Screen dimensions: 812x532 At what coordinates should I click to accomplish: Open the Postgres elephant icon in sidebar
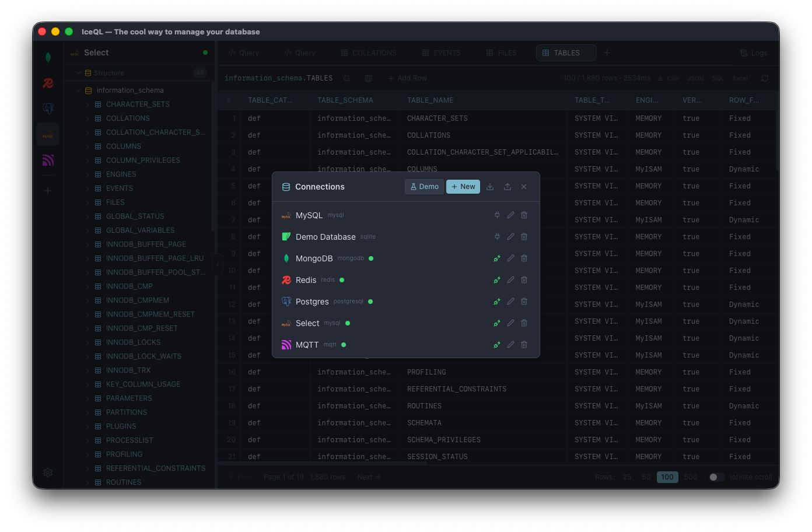coord(48,108)
